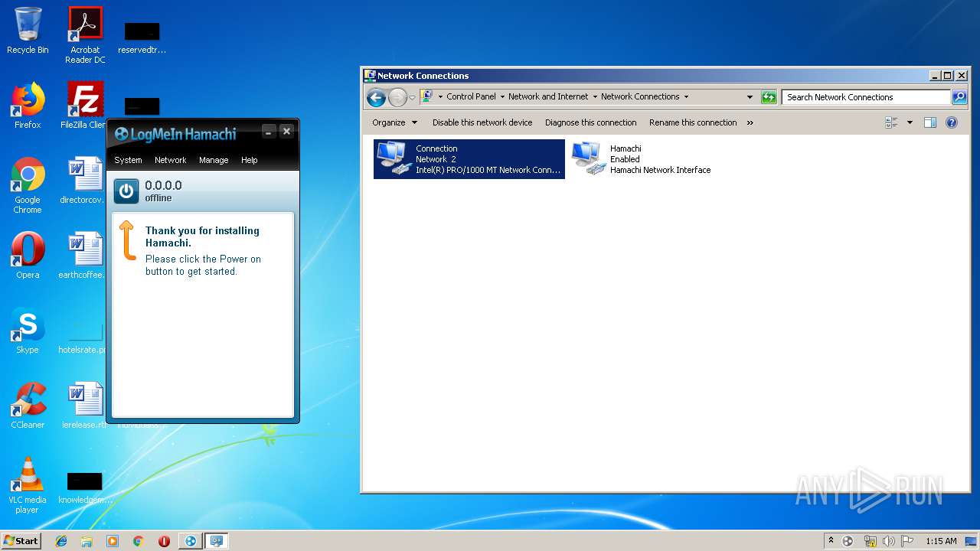This screenshot has width=980, height=551.
Task: Open the Network menu in Hamachi
Action: click(x=170, y=160)
